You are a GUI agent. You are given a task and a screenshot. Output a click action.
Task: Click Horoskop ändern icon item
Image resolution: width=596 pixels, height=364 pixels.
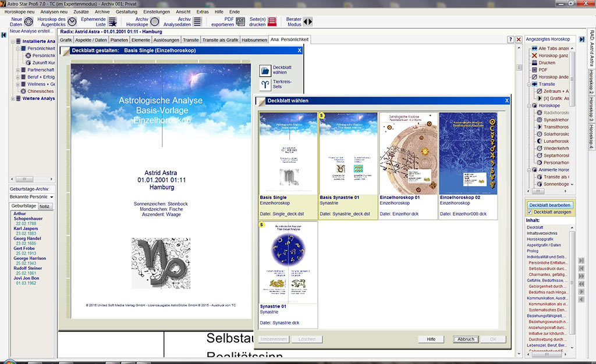pyautogui.click(x=534, y=77)
